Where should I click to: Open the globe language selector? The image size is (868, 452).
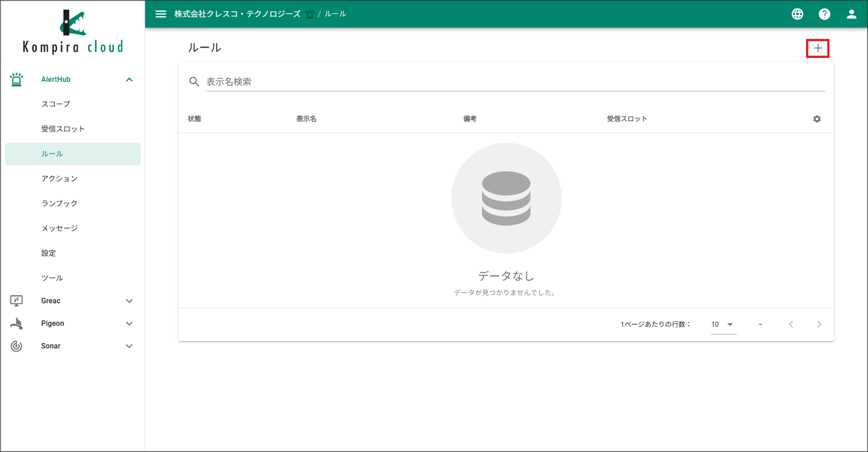click(x=797, y=14)
